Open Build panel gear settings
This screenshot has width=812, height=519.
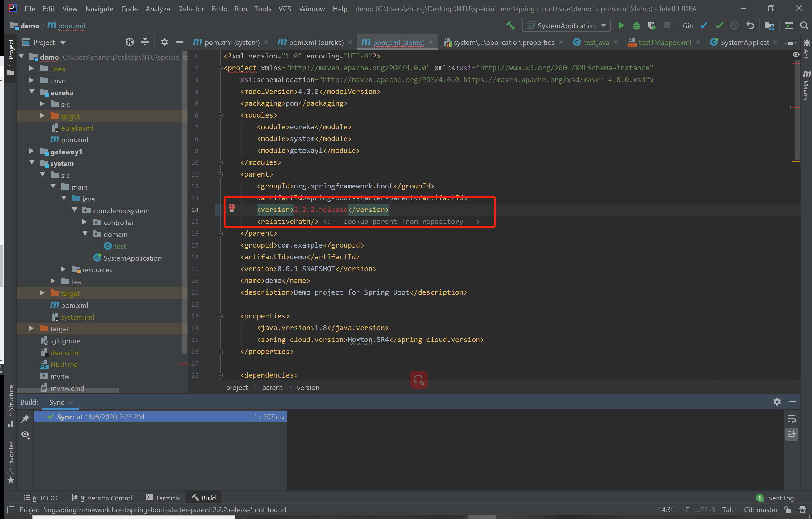click(777, 402)
